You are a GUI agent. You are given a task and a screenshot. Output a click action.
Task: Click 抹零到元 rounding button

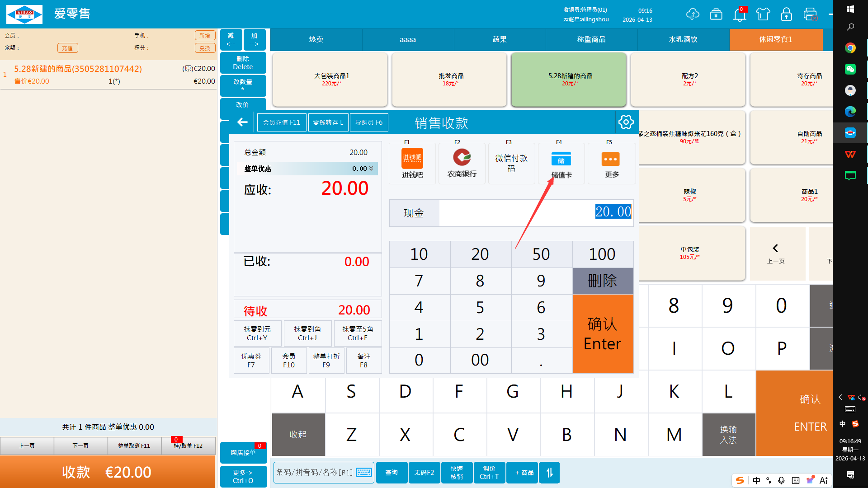pyautogui.click(x=257, y=333)
